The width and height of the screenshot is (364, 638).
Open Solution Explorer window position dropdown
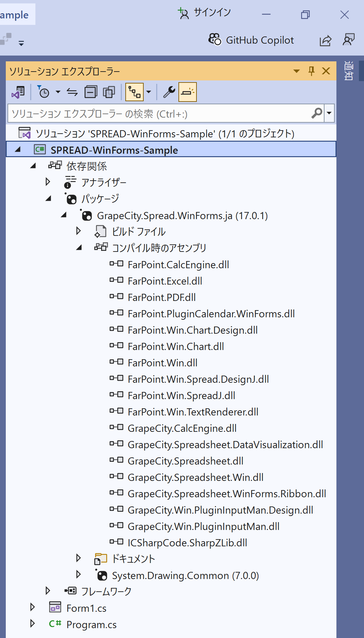[x=297, y=71]
